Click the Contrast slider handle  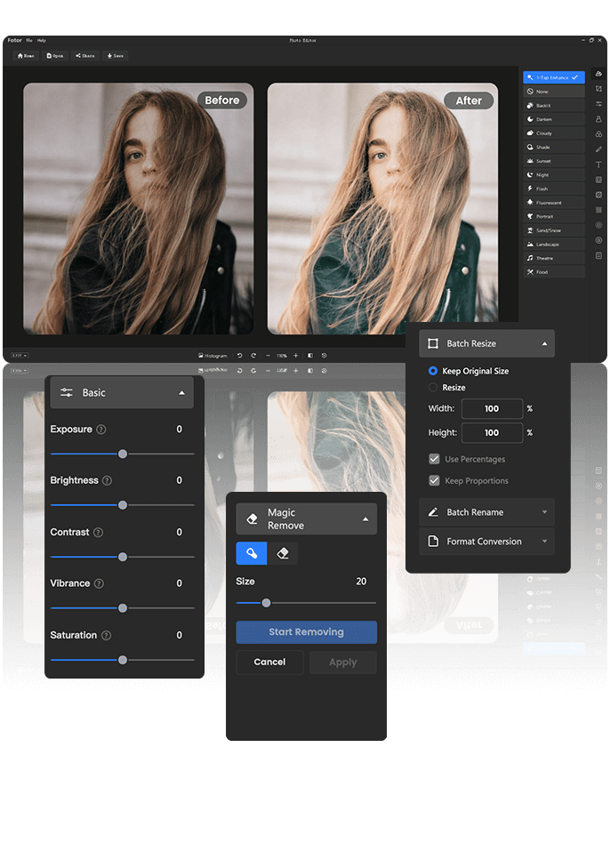point(123,557)
